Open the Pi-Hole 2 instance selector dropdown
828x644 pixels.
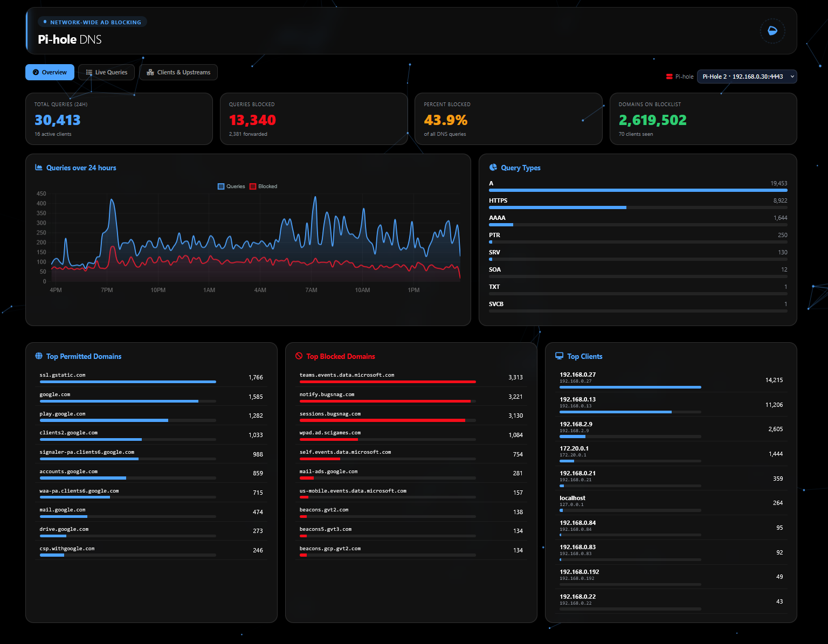[747, 77]
